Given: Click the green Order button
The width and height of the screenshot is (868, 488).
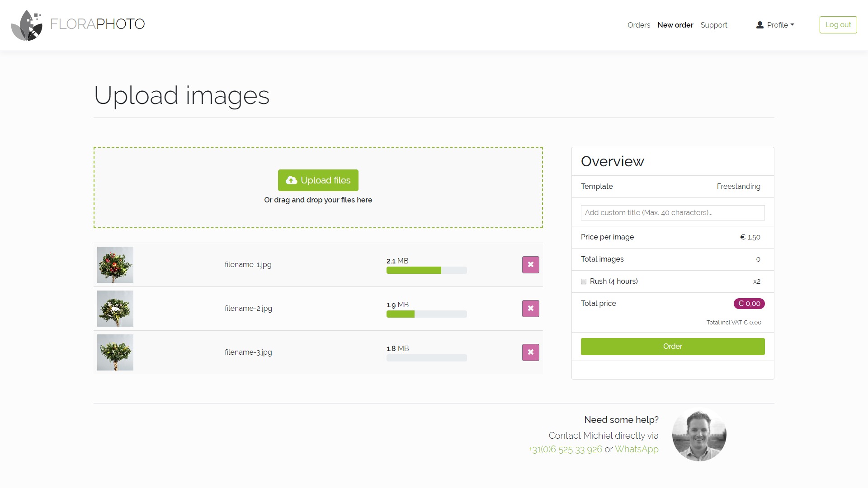Looking at the screenshot, I should 672,346.
